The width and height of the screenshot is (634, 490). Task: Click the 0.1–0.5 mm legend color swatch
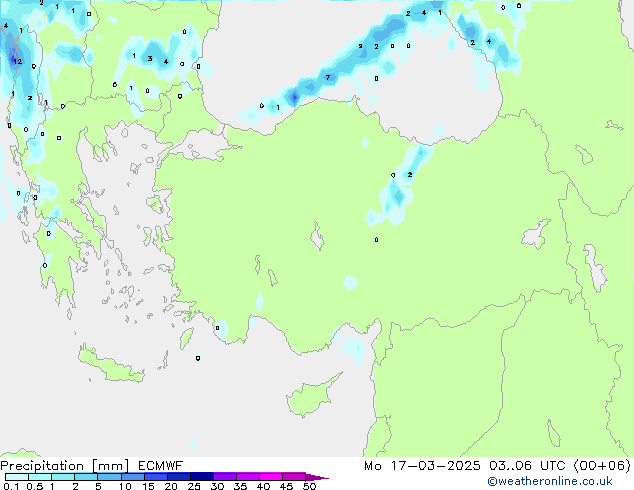click(x=17, y=477)
